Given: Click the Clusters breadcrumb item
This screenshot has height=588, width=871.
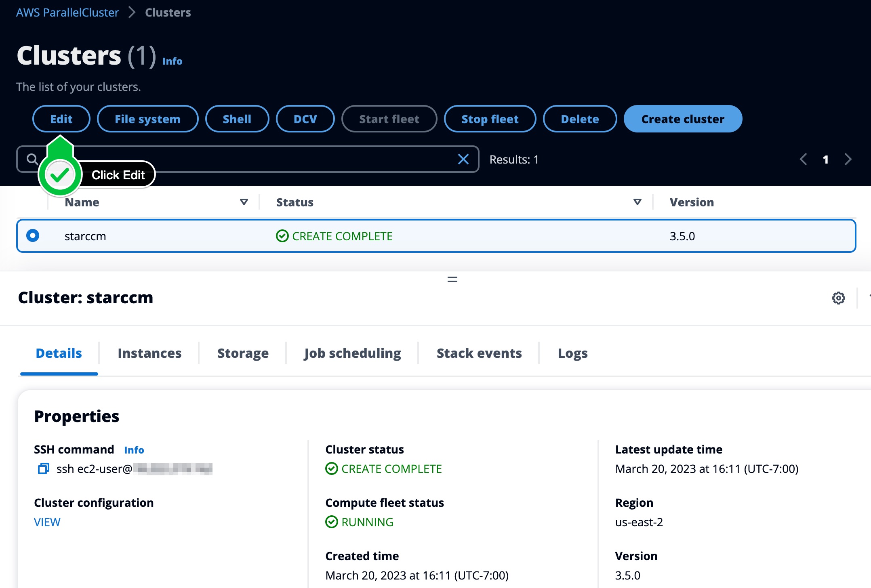Looking at the screenshot, I should coord(168,13).
